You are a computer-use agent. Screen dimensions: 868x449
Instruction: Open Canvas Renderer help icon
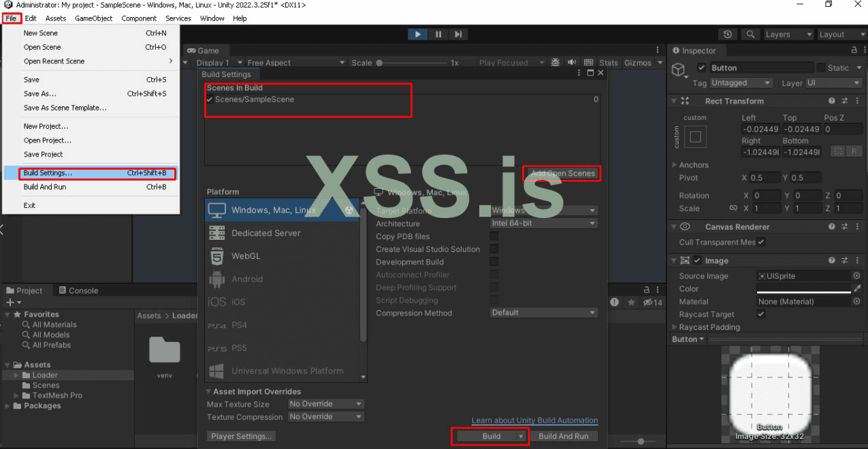click(832, 227)
